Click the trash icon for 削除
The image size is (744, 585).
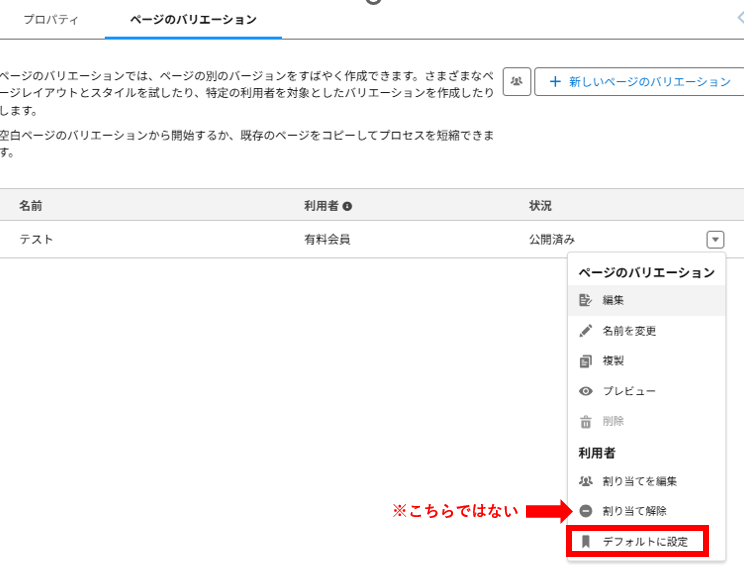[x=586, y=422]
